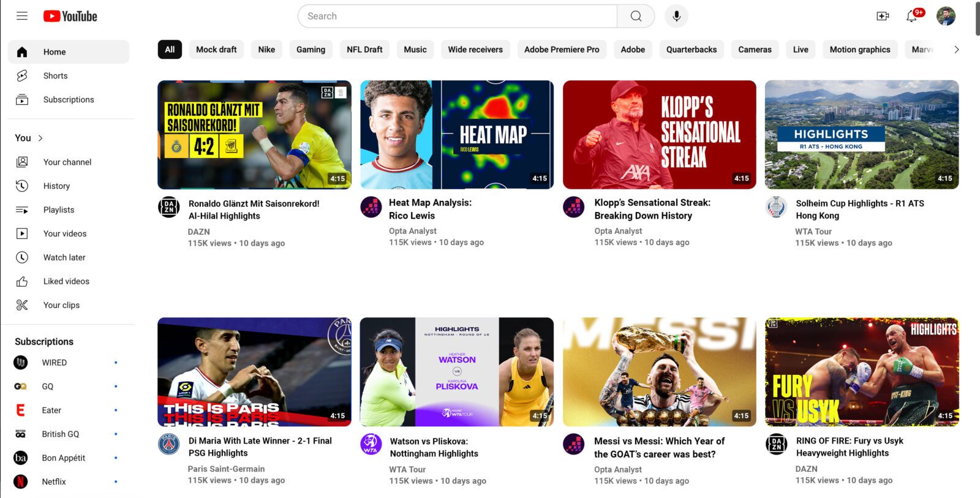The width and height of the screenshot is (980, 498).
Task: Select the Nike filter chip
Action: click(x=266, y=50)
